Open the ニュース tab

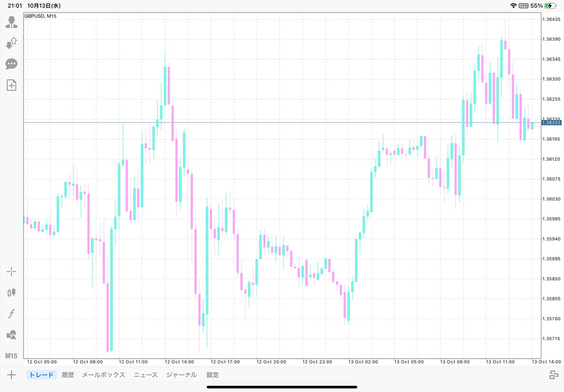(x=146, y=375)
